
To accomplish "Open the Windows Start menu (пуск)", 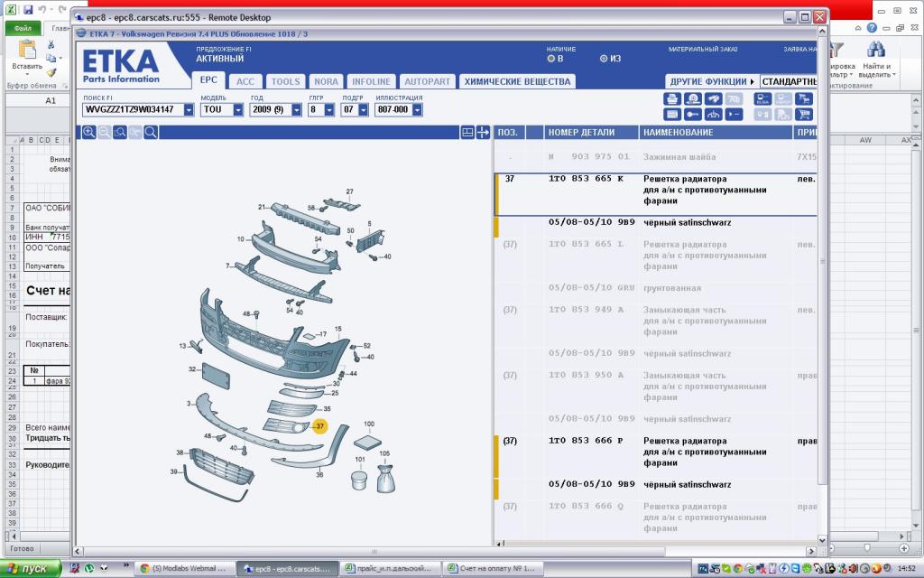I will pos(31,569).
